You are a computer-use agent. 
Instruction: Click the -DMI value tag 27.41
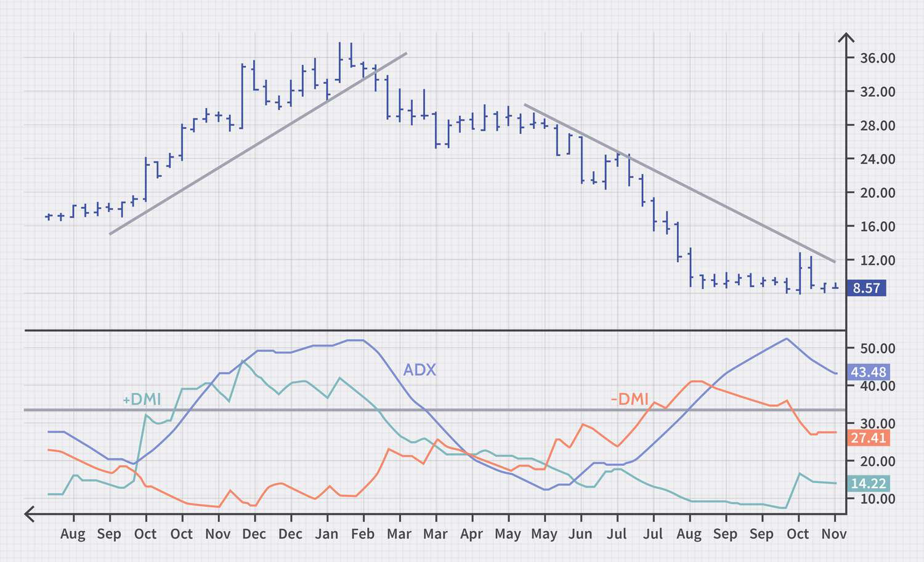869,438
